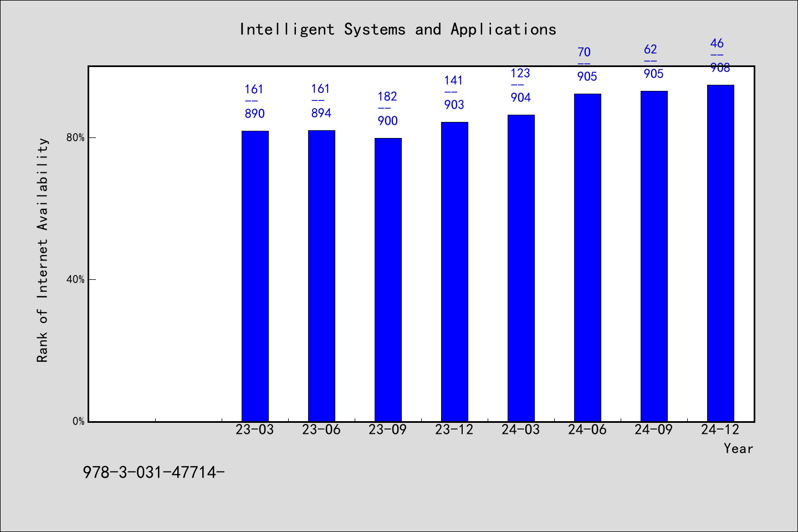Click the ISBN text 978-3-031-47714-
The width and height of the screenshot is (798, 532).
point(154,472)
